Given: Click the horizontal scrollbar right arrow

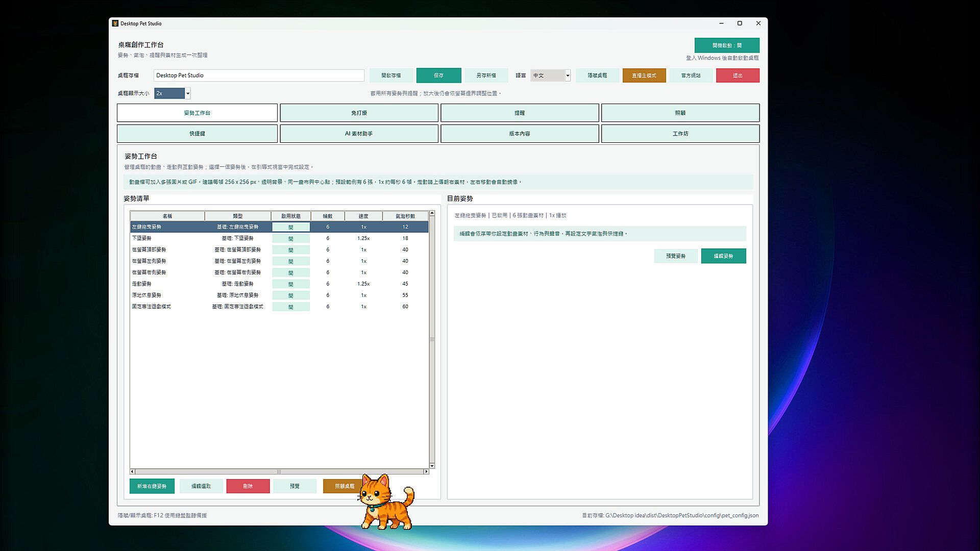Looking at the screenshot, I should tap(426, 471).
